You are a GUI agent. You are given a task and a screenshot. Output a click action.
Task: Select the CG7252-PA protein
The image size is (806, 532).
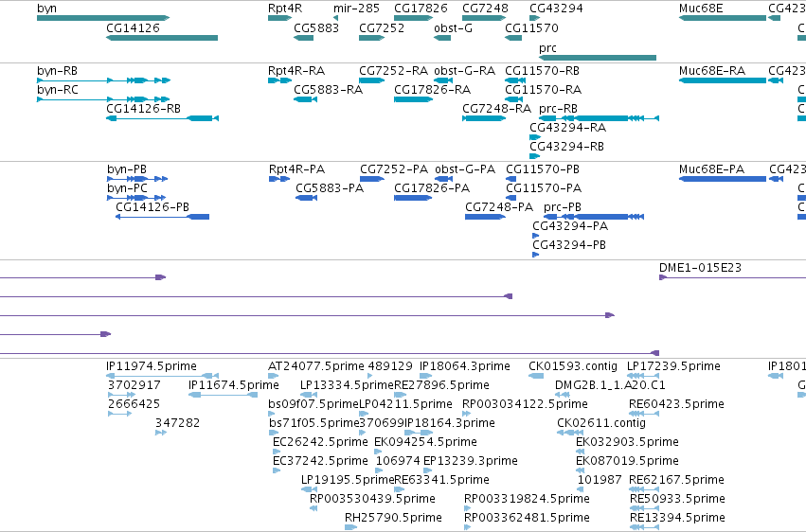pos(372,179)
